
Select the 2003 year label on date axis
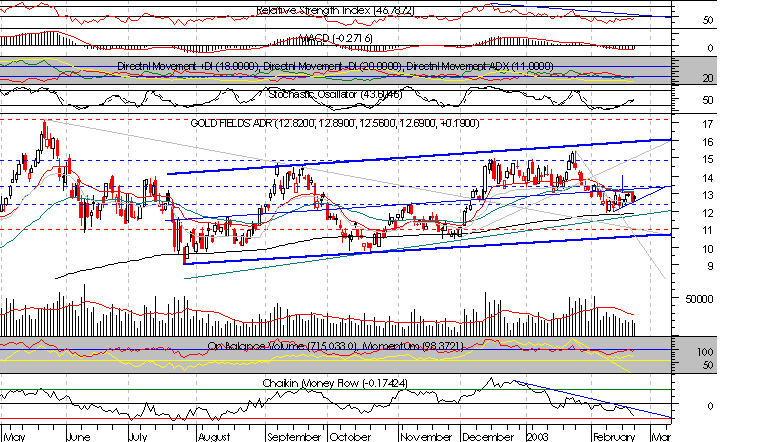pyautogui.click(x=539, y=437)
